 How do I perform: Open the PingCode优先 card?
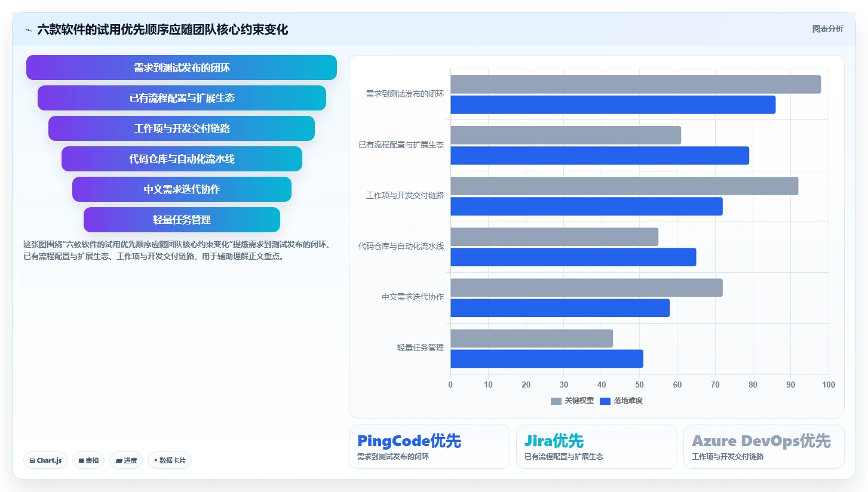pyautogui.click(x=429, y=447)
